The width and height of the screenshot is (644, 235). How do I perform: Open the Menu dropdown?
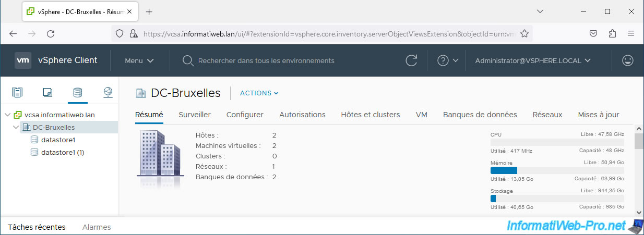coord(139,60)
